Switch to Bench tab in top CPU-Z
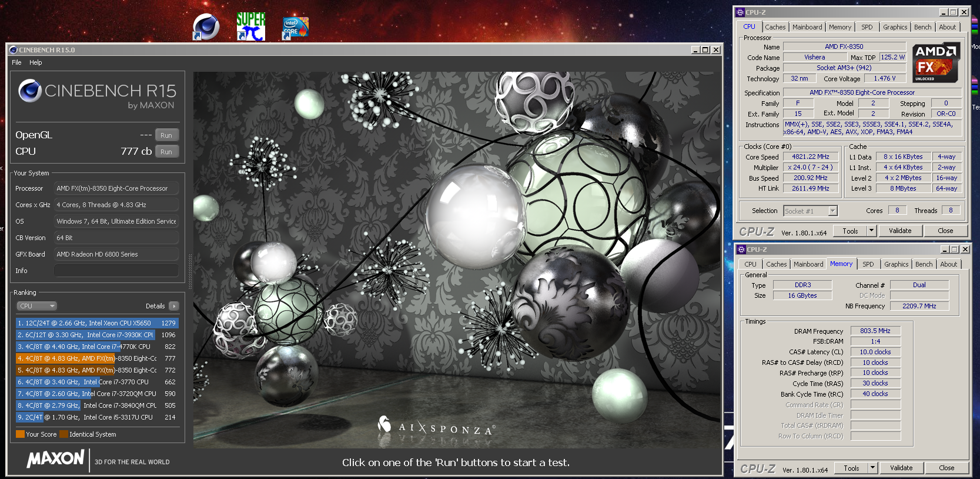The image size is (980, 479). 922,27
